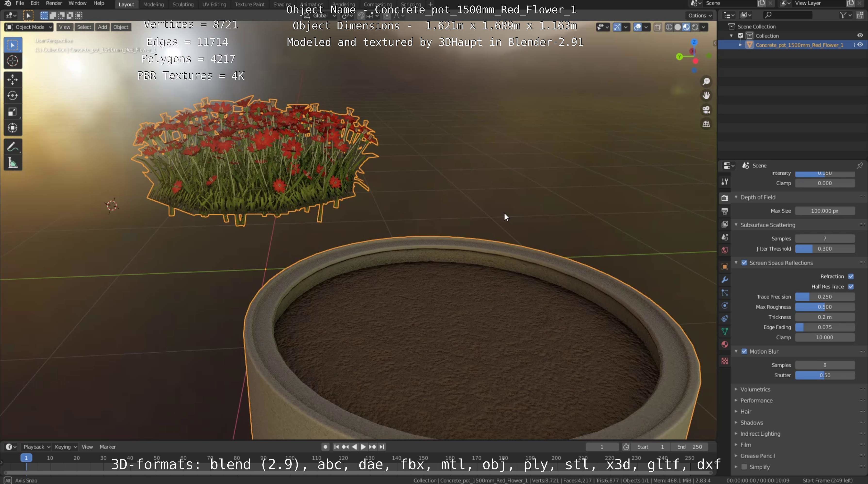The width and height of the screenshot is (868, 484).
Task: Play the animation forward
Action: point(363,447)
